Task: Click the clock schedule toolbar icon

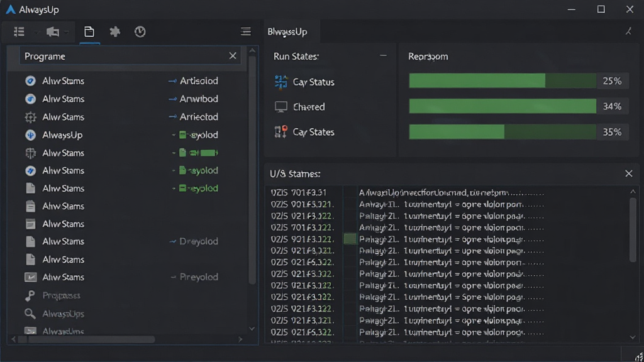Action: click(140, 31)
